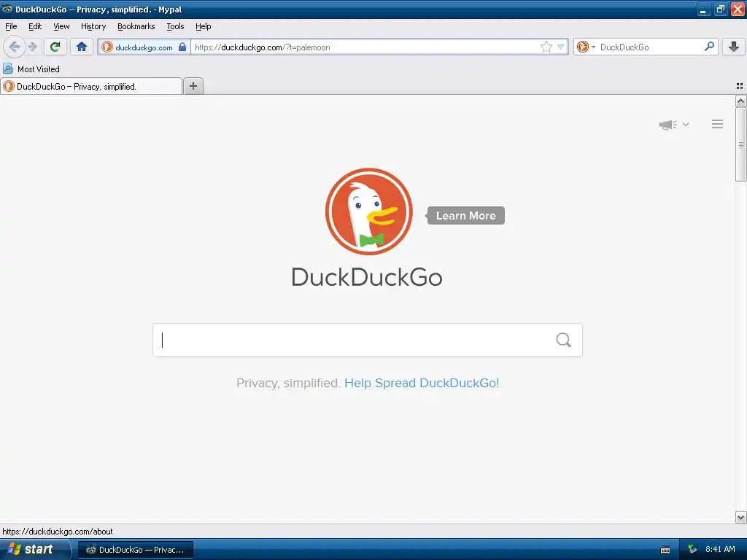Click the Mypal title bar raccoon icon
The height and width of the screenshot is (560, 747).
pos(7,9)
